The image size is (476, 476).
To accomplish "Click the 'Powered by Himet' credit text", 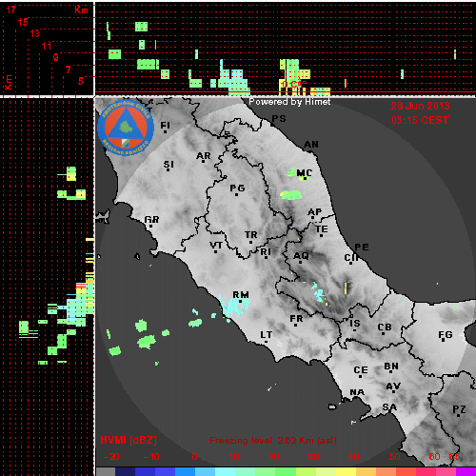I will pyautogui.click(x=289, y=102).
